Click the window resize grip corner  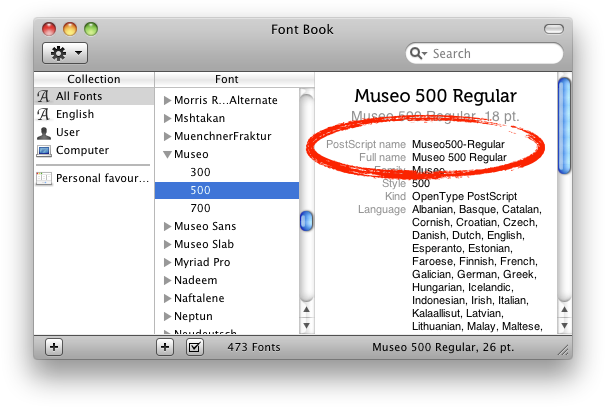[x=563, y=350]
